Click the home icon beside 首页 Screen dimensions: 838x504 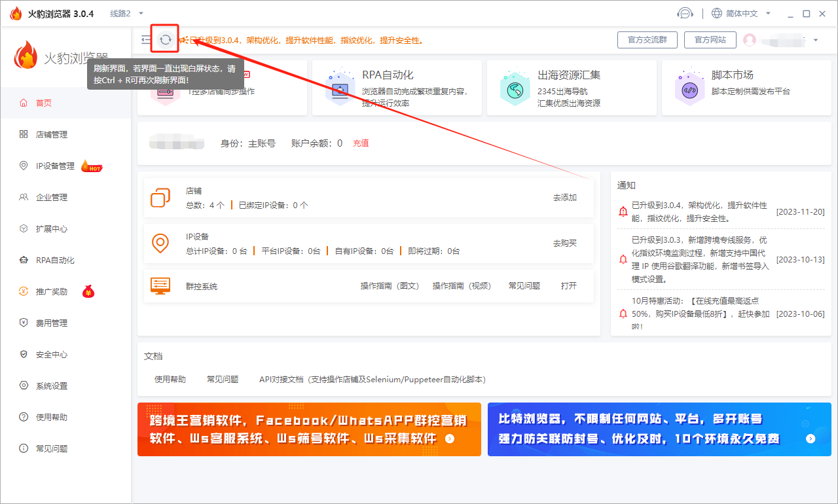click(x=24, y=103)
